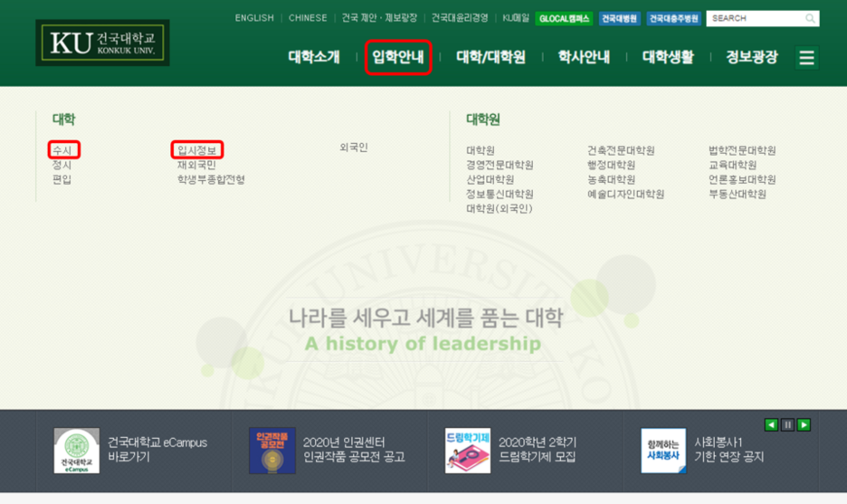Image resolution: width=847 pixels, height=504 pixels.
Task: Open the 재외국민 submenu link
Action: [196, 165]
